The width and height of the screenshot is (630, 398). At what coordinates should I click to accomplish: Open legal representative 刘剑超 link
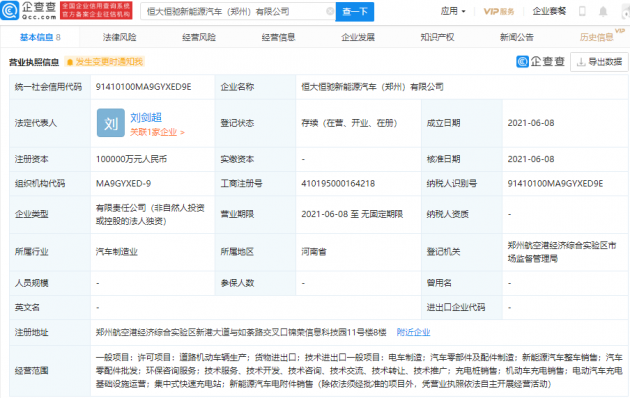[x=146, y=117]
